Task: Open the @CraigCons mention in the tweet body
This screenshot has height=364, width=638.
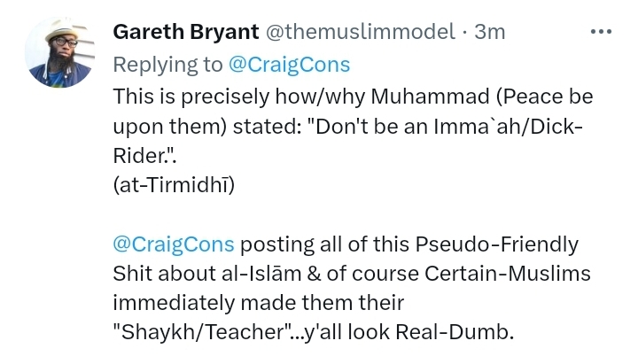Action: click(x=174, y=244)
